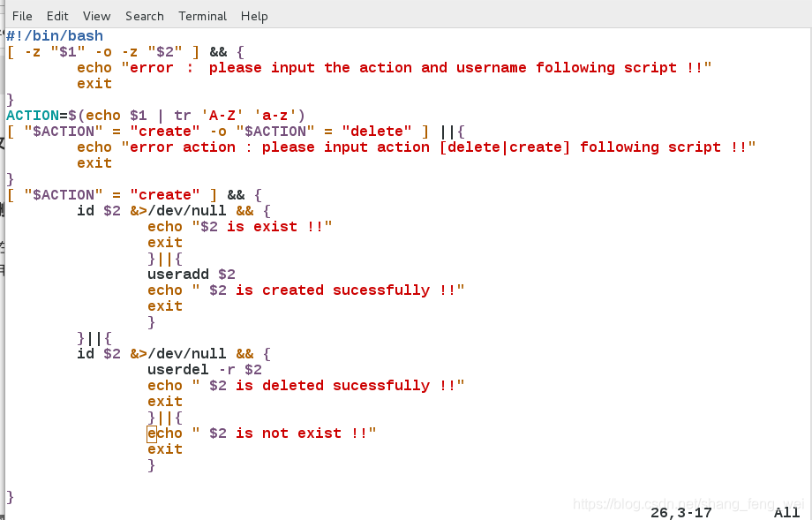Open the Edit menu
The width and height of the screenshot is (812, 520).
(57, 16)
